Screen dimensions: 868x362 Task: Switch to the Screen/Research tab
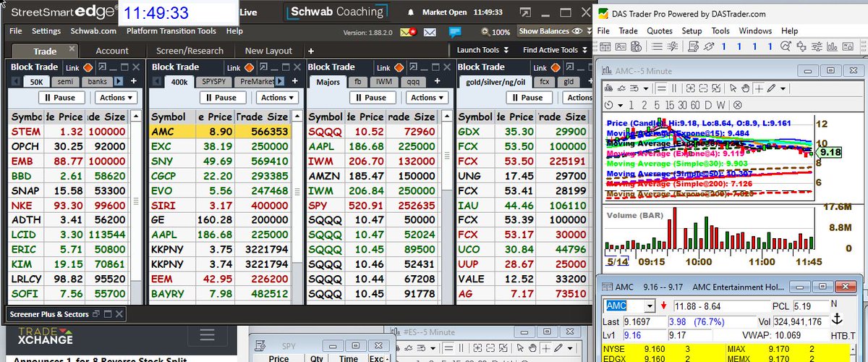pyautogui.click(x=190, y=51)
